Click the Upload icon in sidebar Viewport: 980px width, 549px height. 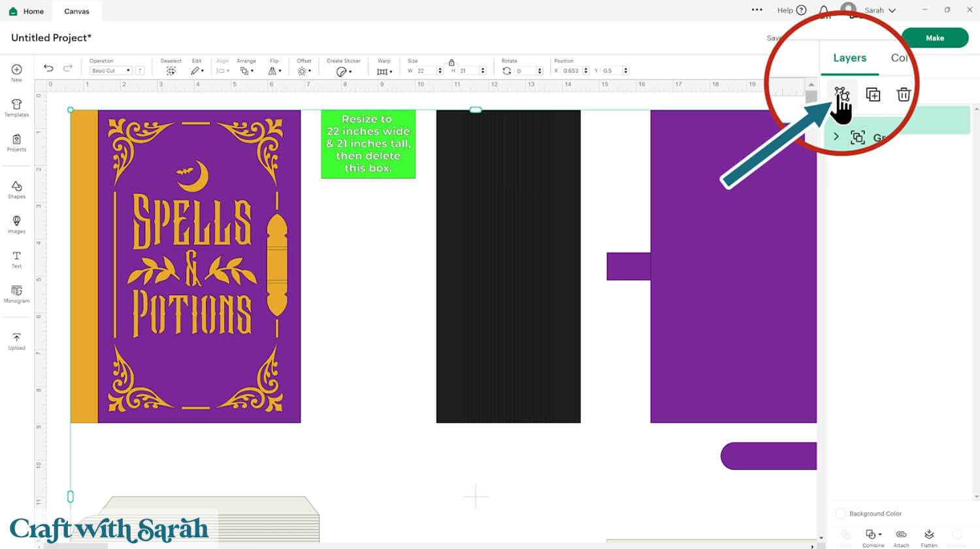click(16, 341)
